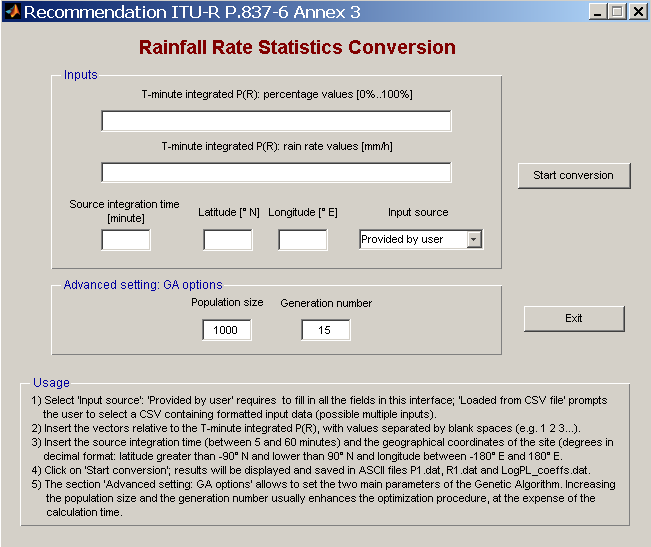The image size is (651, 547).
Task: Select the Source integration time box
Action: [125, 240]
